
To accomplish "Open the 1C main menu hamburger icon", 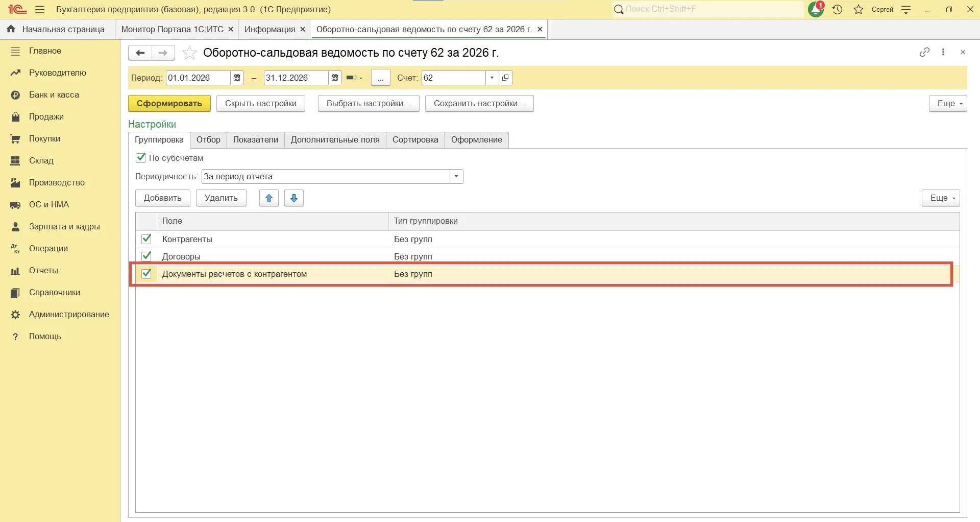I will 40,9.
